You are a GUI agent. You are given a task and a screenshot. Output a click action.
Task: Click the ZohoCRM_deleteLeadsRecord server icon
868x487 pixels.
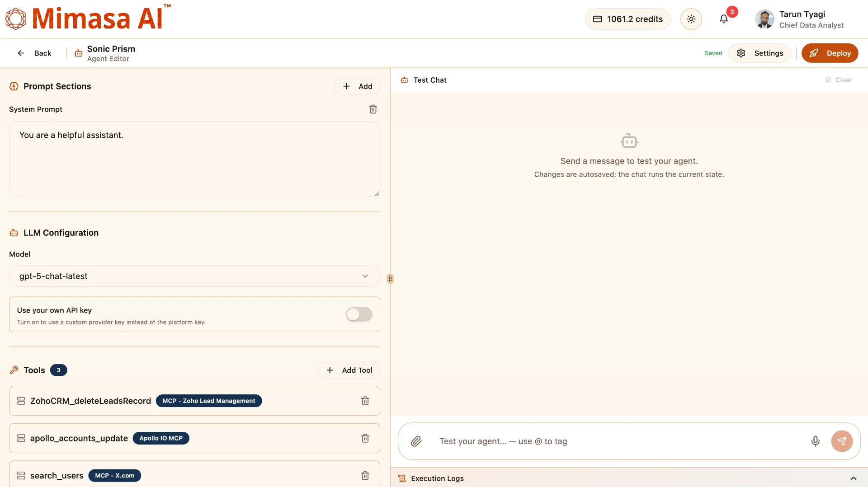tap(21, 401)
